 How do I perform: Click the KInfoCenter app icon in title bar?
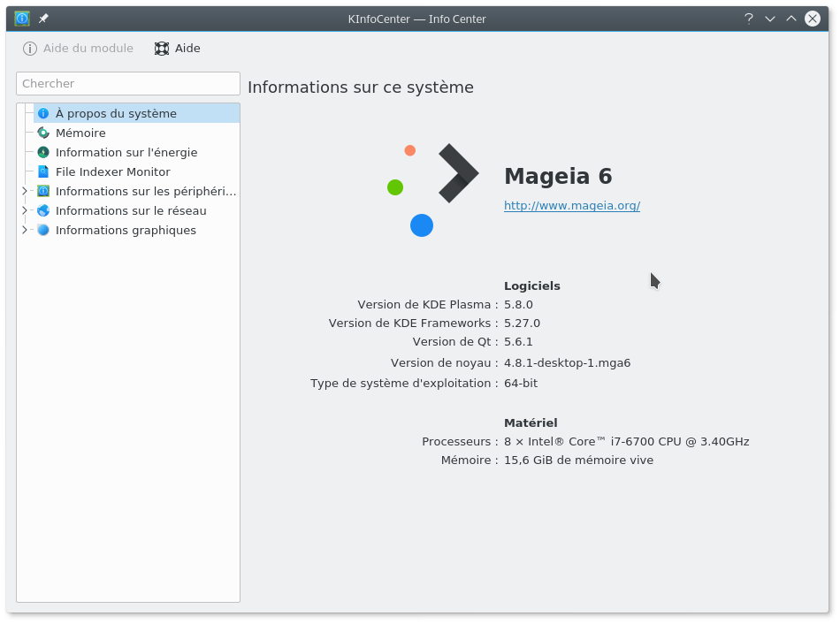coord(22,19)
